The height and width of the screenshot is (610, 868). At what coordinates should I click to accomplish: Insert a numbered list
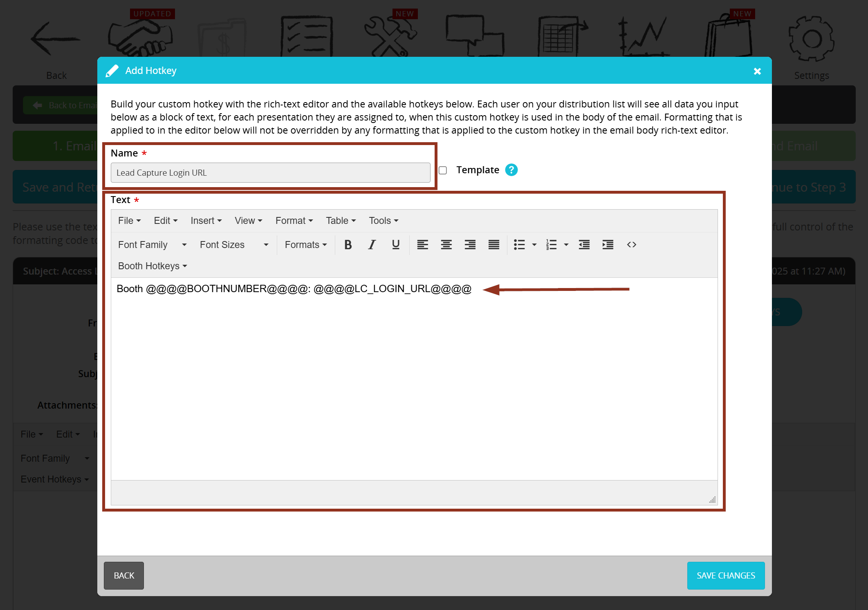pos(552,244)
